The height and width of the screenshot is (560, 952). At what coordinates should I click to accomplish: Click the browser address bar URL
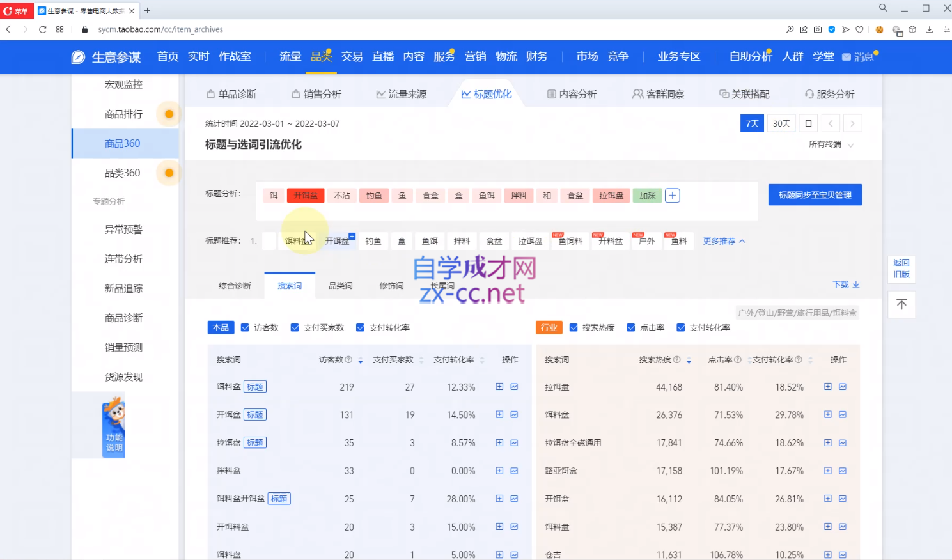tap(160, 29)
